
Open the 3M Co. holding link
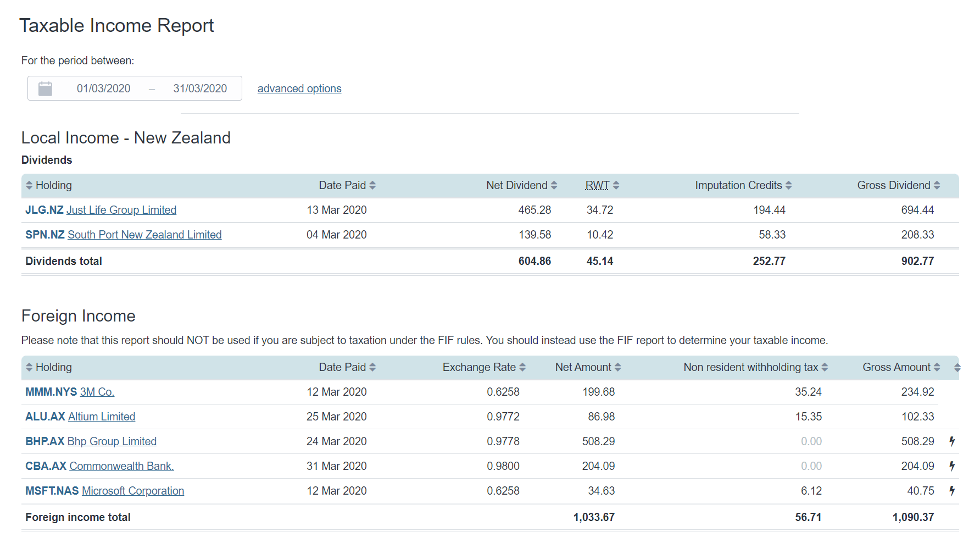(x=97, y=392)
